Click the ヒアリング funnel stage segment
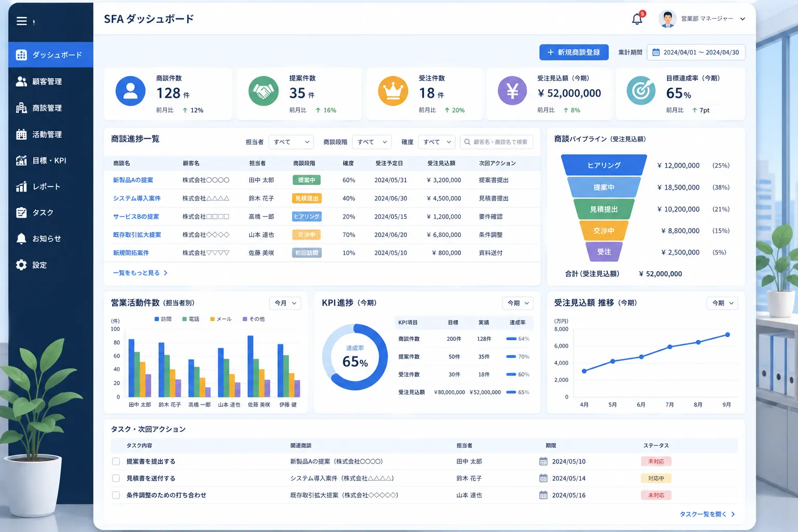This screenshot has height=532, width=798. [604, 165]
